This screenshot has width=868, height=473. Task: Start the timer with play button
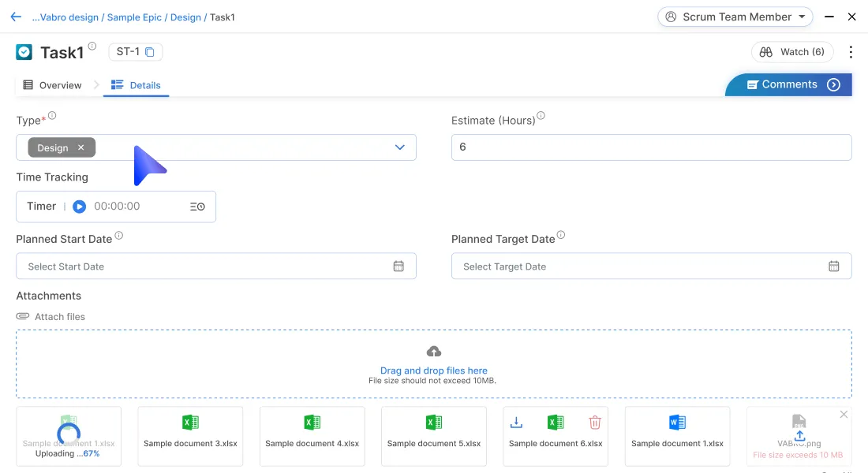[x=79, y=207]
